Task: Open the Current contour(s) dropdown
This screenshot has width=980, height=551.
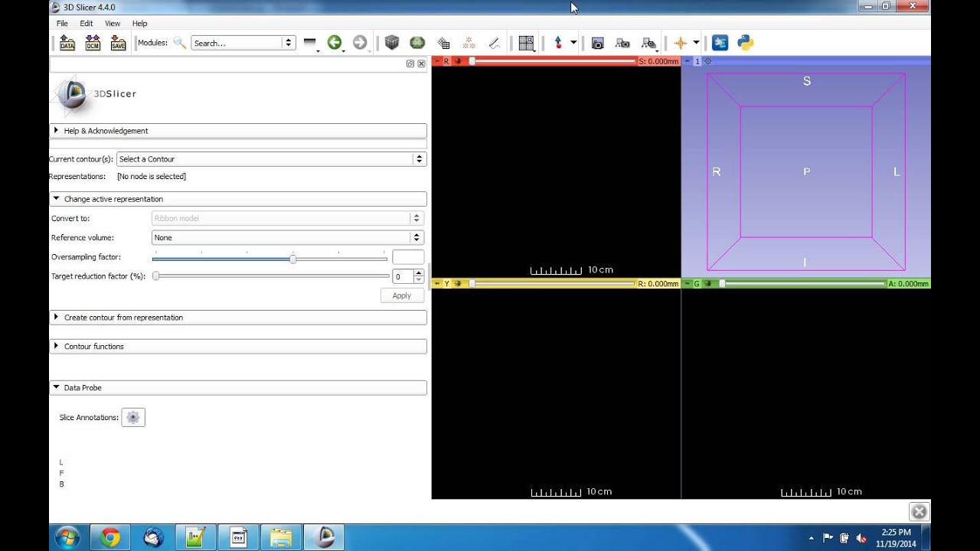Action: coord(271,159)
